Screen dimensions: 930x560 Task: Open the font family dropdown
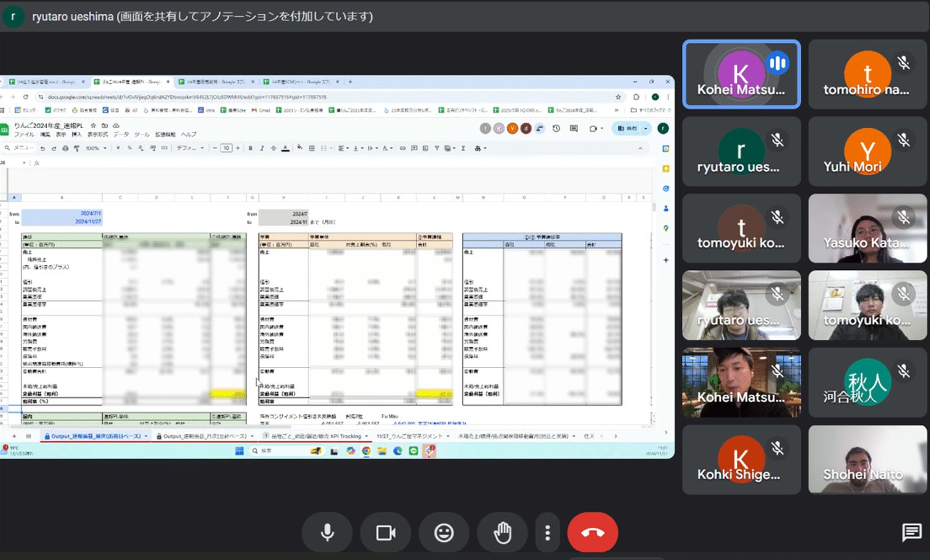pyautogui.click(x=190, y=149)
